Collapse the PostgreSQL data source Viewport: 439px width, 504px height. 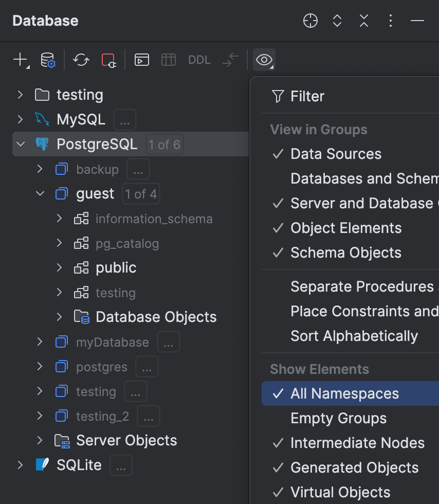pyautogui.click(x=20, y=144)
